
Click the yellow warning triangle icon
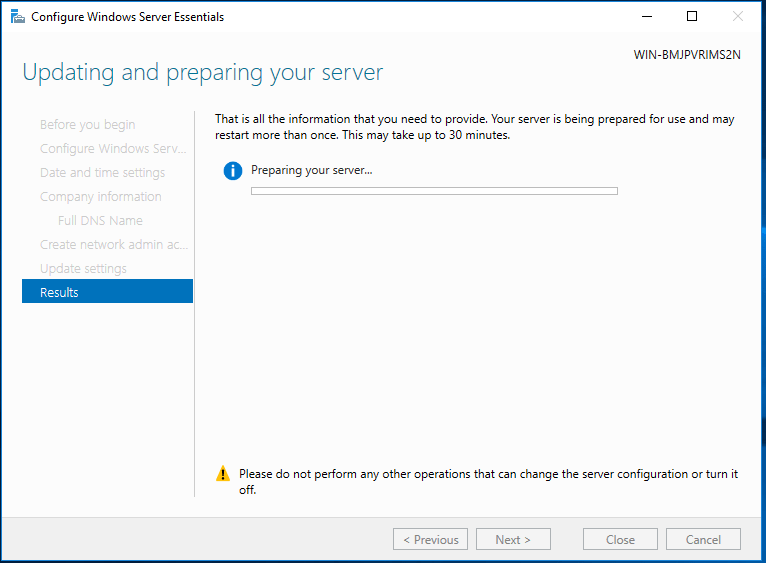[223, 474]
